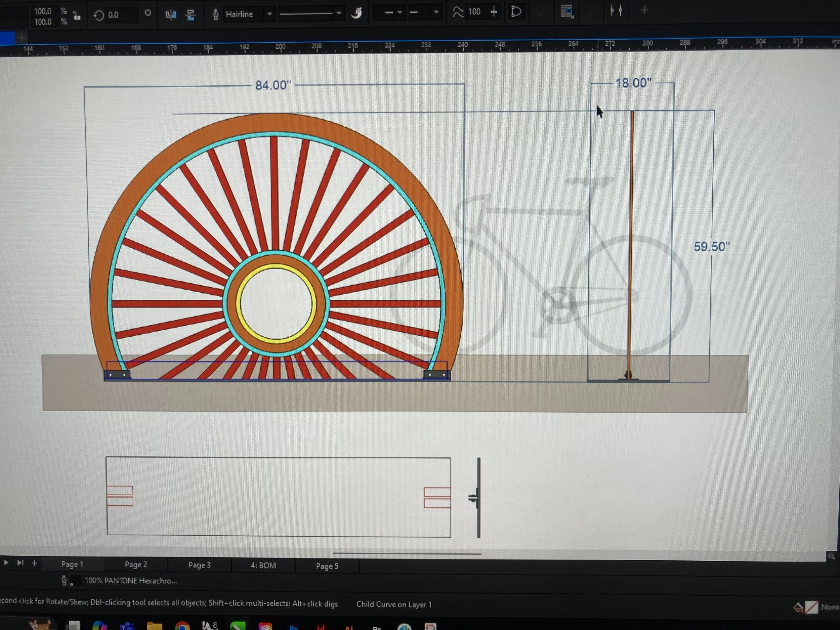Viewport: 840px width, 630px height.
Task: Open the line style dropdown
Action: [338, 13]
